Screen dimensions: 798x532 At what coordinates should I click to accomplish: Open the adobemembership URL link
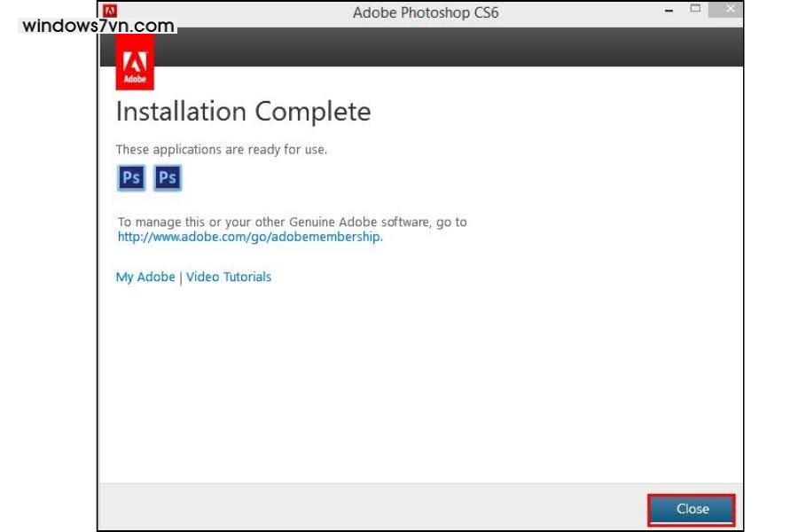[250, 237]
